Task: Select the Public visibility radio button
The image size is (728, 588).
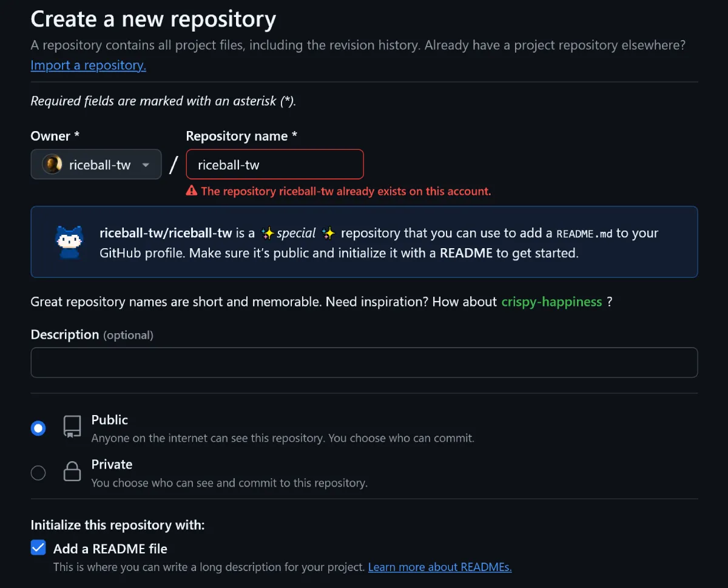Action: [x=38, y=428]
